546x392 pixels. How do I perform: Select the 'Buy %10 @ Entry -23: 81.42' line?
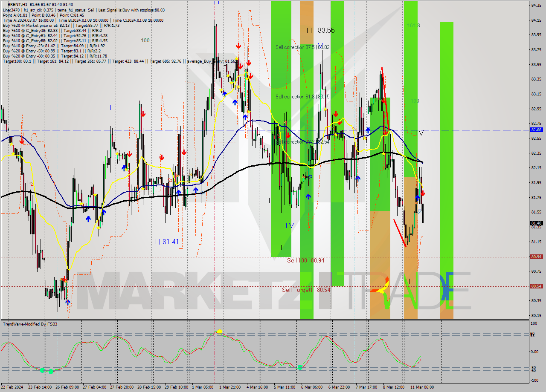click(54, 46)
